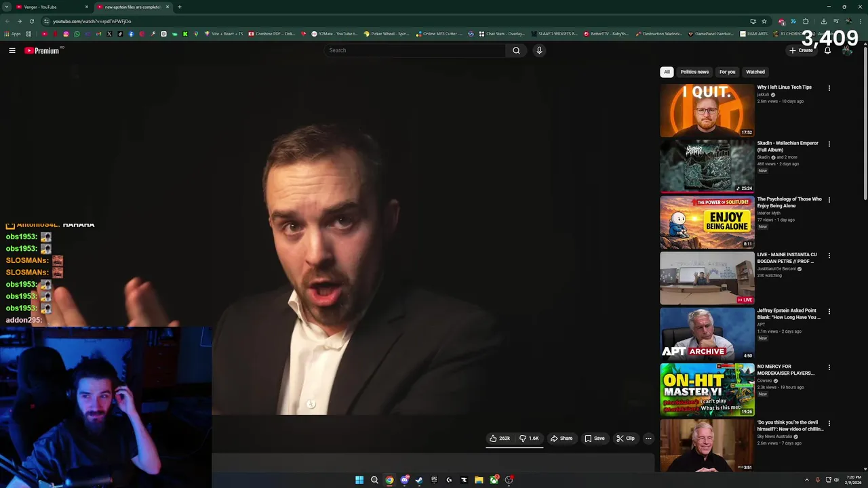
Task: Open Enjoy Being Alone video thumbnail
Action: [707, 222]
